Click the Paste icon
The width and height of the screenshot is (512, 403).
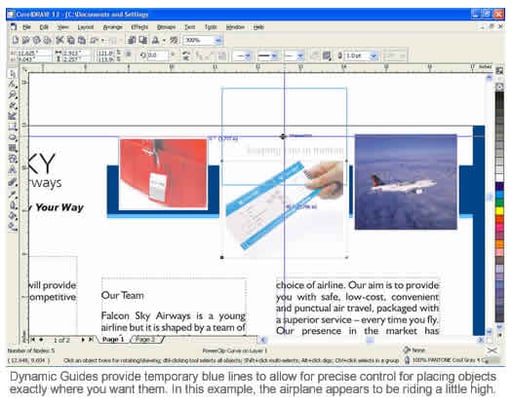(x=82, y=40)
